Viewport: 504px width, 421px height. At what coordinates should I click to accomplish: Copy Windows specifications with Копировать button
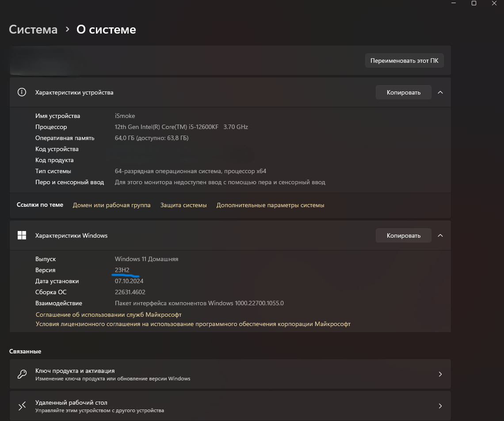pyautogui.click(x=403, y=235)
